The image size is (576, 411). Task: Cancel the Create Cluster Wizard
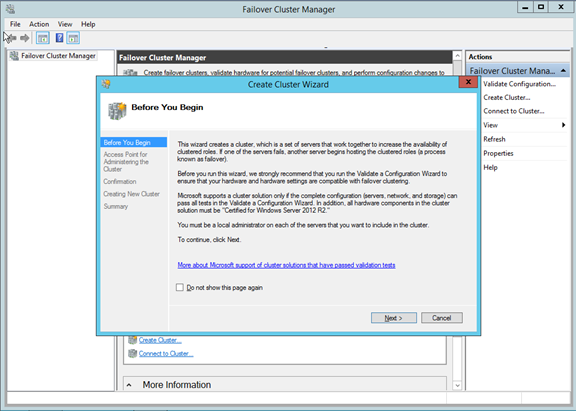click(x=442, y=318)
